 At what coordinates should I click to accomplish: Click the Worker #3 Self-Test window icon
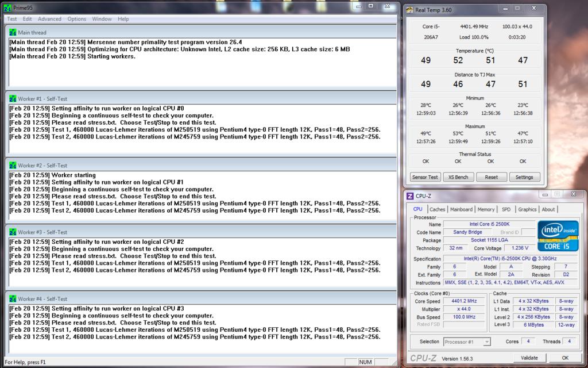[x=13, y=232]
